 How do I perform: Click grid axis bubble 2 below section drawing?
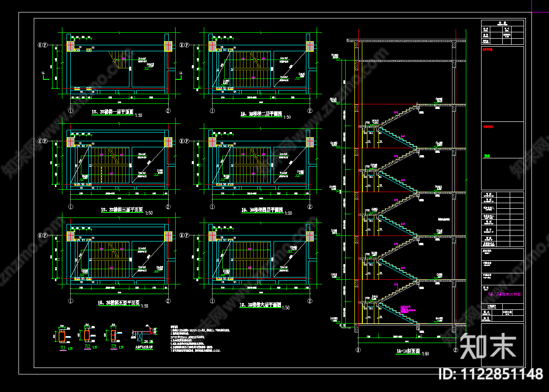pos(456,350)
